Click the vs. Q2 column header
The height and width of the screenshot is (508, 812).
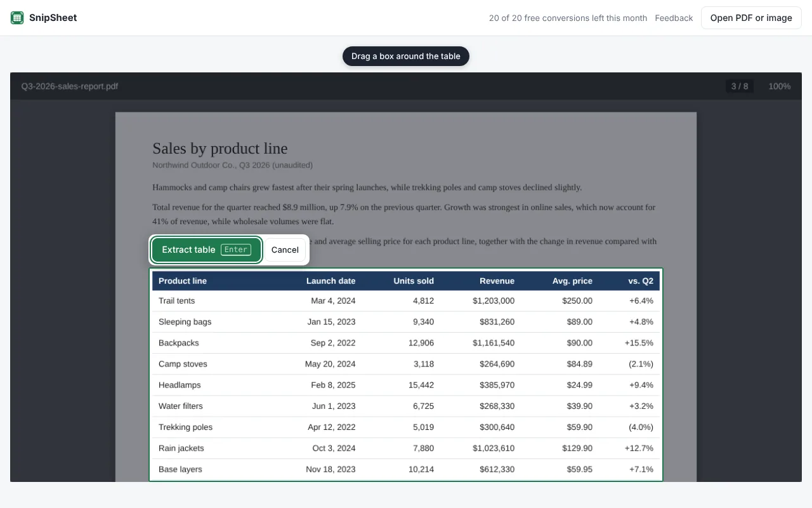click(x=641, y=281)
